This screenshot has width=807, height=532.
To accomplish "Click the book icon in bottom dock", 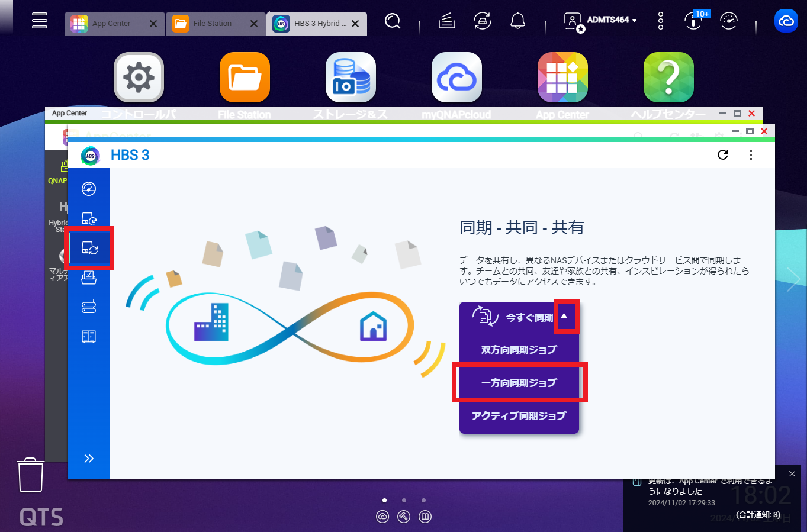I will coord(425,517).
